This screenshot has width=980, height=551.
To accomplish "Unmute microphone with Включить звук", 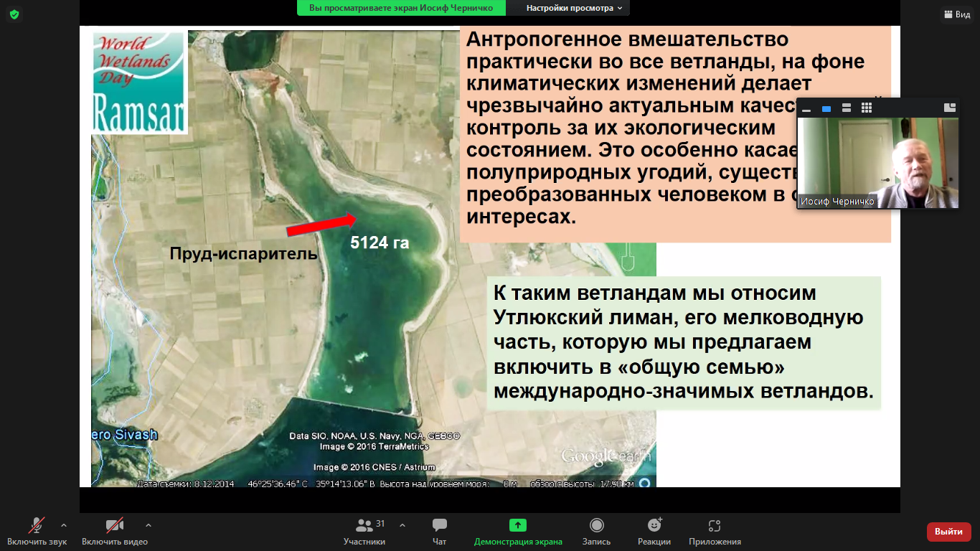I will 37,531.
